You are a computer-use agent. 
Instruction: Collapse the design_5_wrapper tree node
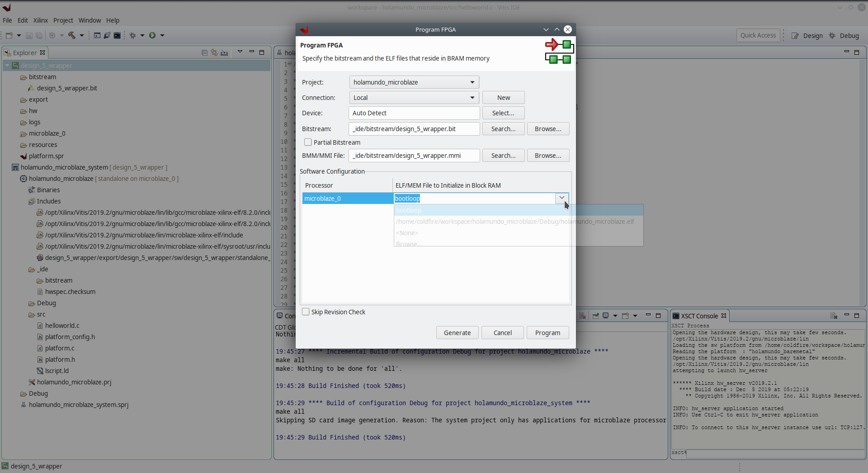(x=7, y=66)
